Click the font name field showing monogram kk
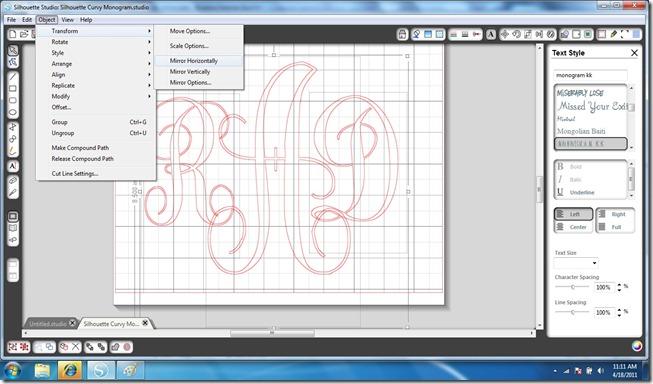 (x=590, y=75)
